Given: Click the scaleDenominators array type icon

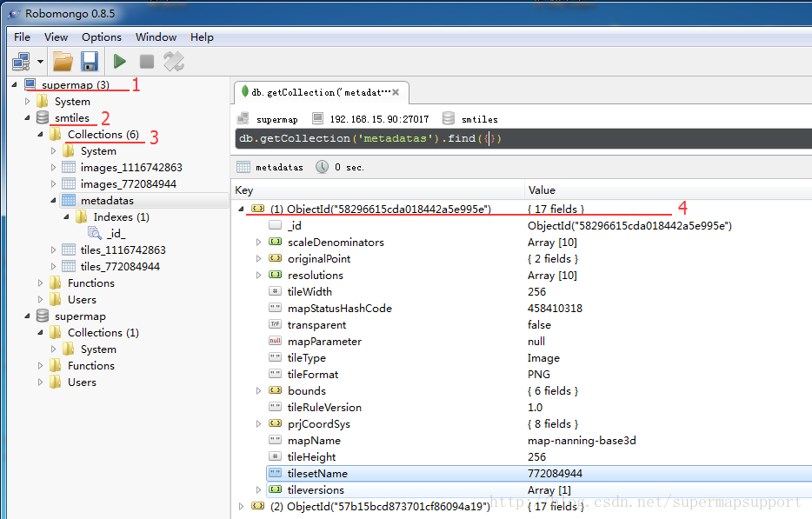Looking at the screenshot, I should pyautogui.click(x=275, y=242).
